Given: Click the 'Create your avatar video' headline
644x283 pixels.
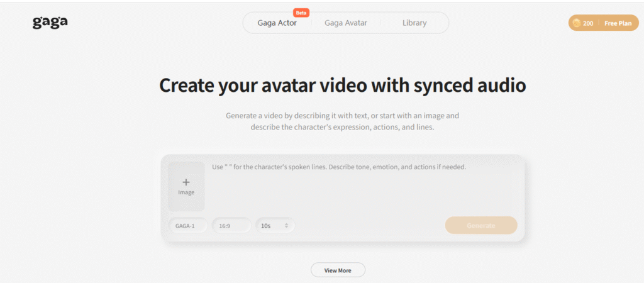Looking at the screenshot, I should 342,85.
